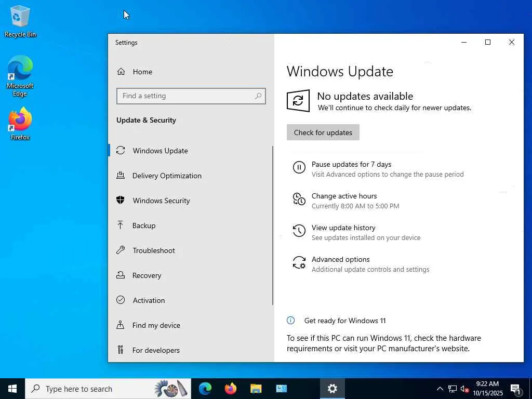This screenshot has height=399, width=532.
Task: Click the pinned app icon beside File Explorer
Action: coord(281,389)
